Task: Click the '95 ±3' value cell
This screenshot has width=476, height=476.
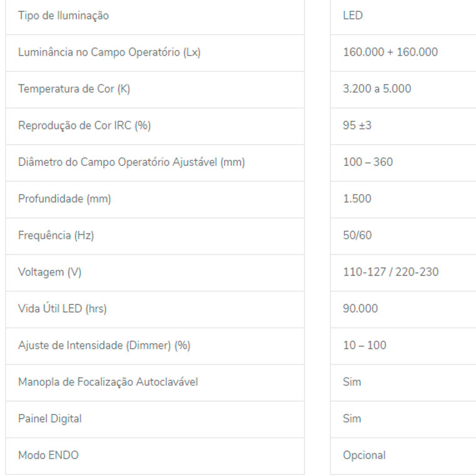Action: [403, 127]
